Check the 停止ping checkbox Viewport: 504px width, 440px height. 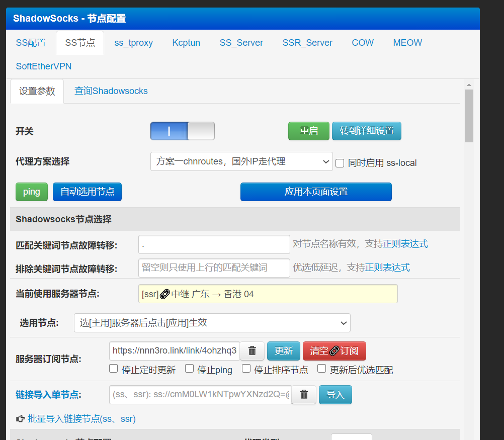click(x=190, y=369)
